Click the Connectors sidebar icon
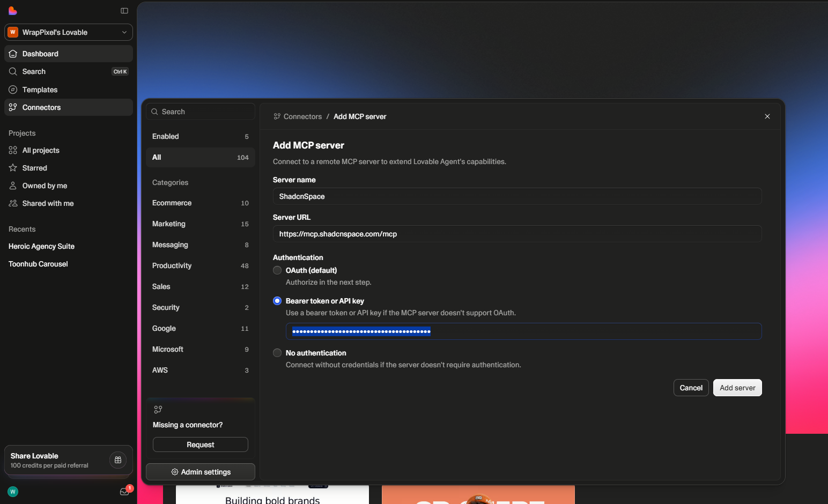 coord(13,107)
